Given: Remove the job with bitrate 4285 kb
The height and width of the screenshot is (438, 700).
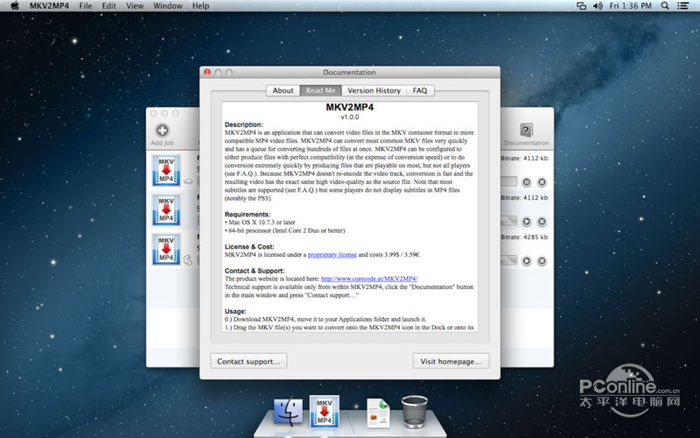Looking at the screenshot, I should click(x=542, y=261).
